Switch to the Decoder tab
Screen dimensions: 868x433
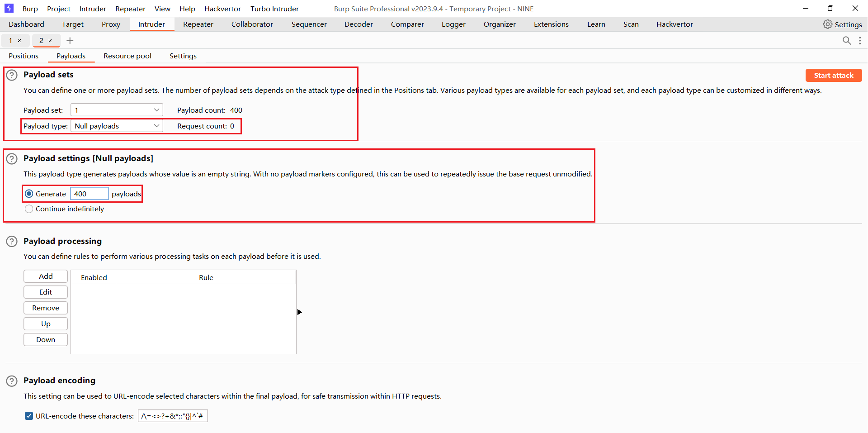[x=359, y=24]
